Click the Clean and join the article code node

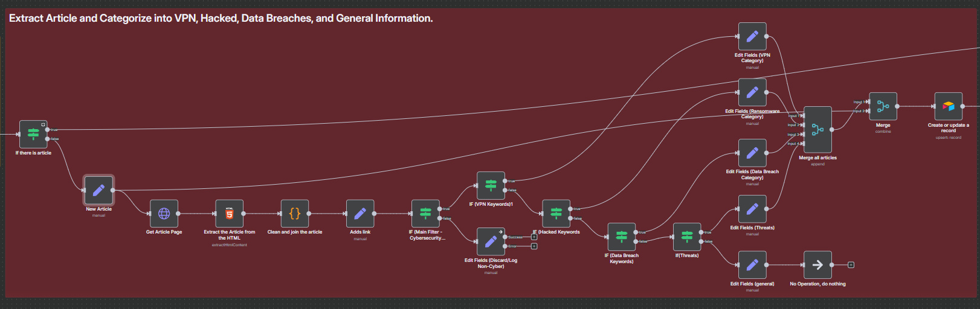pos(295,214)
